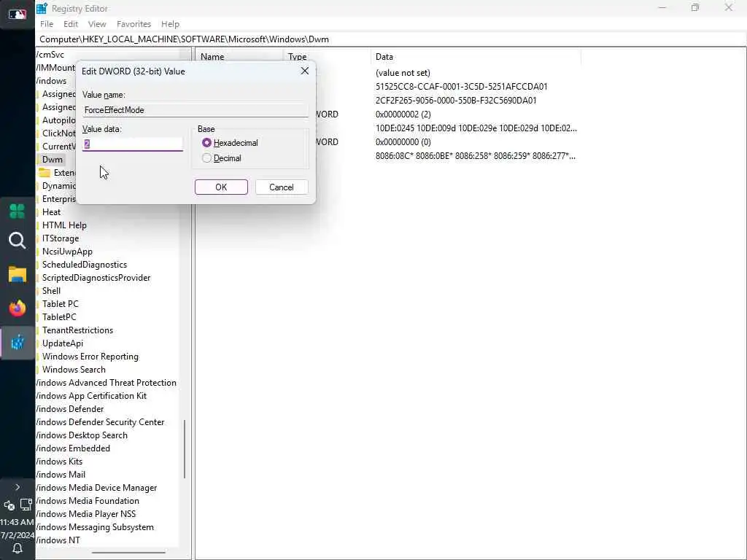Screen dimensions: 747x560
Task: Select the ScheduledDiagnostics key
Action: coord(85,264)
